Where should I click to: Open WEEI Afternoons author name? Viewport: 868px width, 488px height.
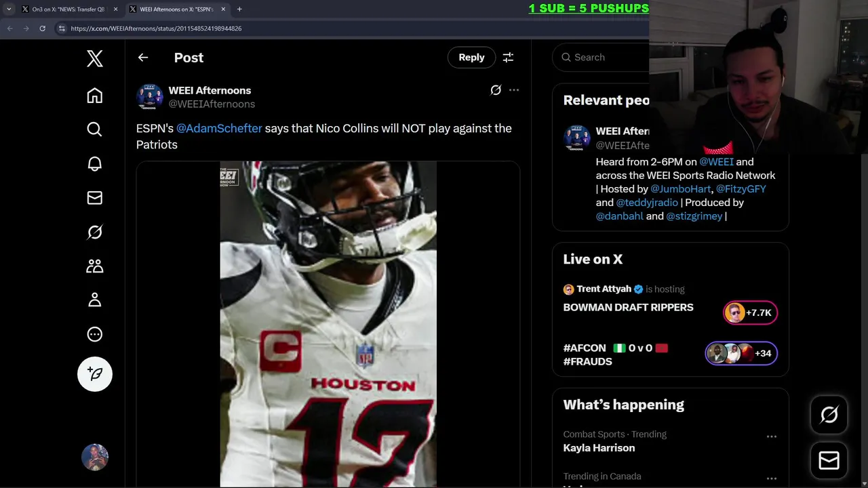coord(210,90)
